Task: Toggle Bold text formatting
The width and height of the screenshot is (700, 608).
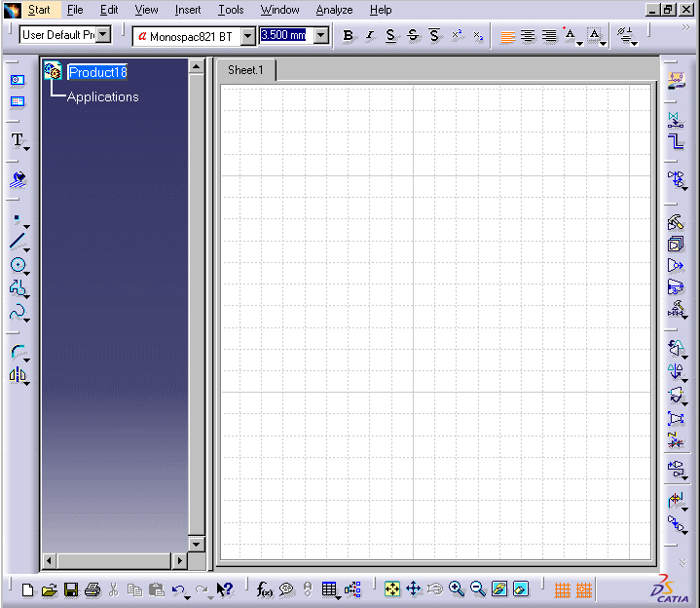Action: pyautogui.click(x=349, y=36)
